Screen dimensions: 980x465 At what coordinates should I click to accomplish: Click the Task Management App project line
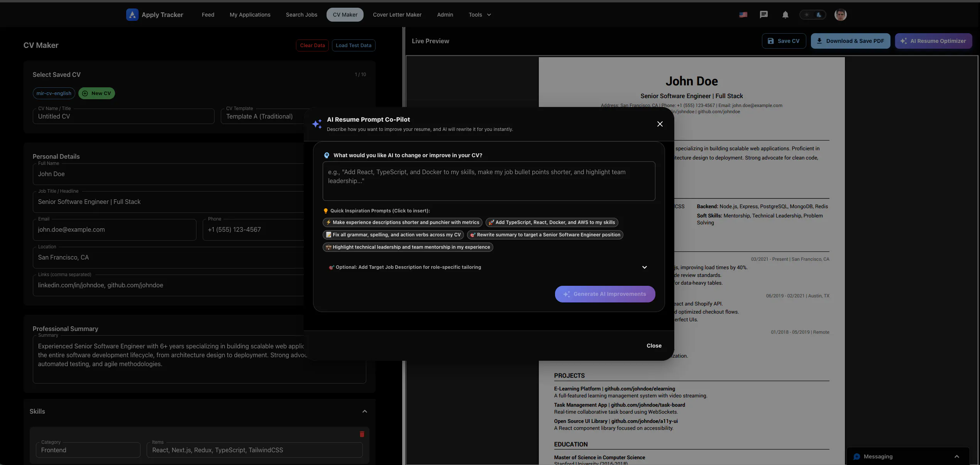tap(619, 405)
